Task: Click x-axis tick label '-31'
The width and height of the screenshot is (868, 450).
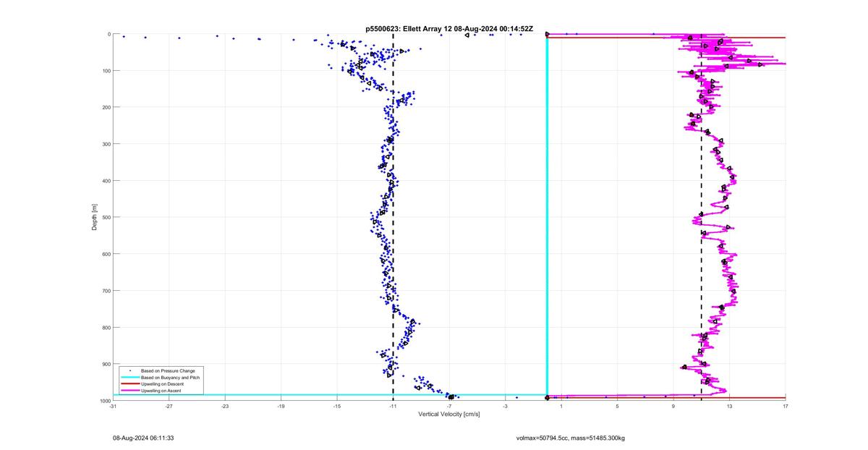Action: click(x=113, y=406)
